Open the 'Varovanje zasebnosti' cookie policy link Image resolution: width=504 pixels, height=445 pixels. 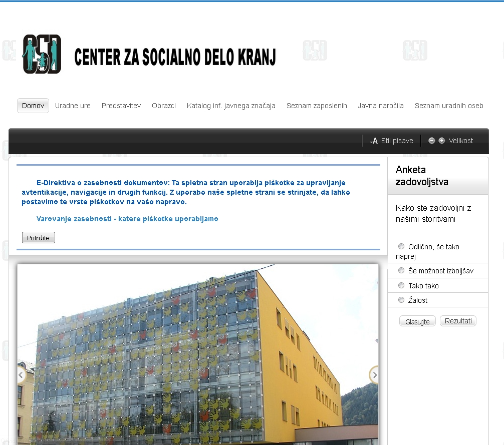pyautogui.click(x=127, y=219)
